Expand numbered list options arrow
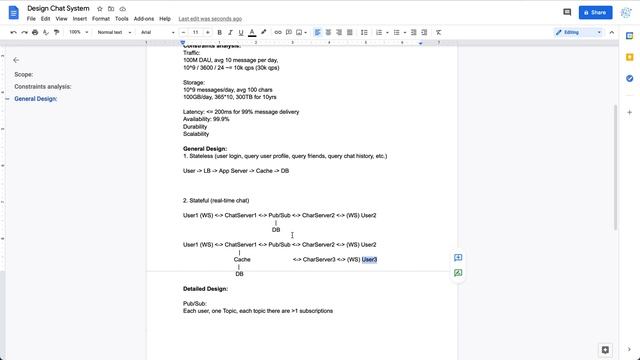Viewport: 640px width, 360px height. pos(387,32)
